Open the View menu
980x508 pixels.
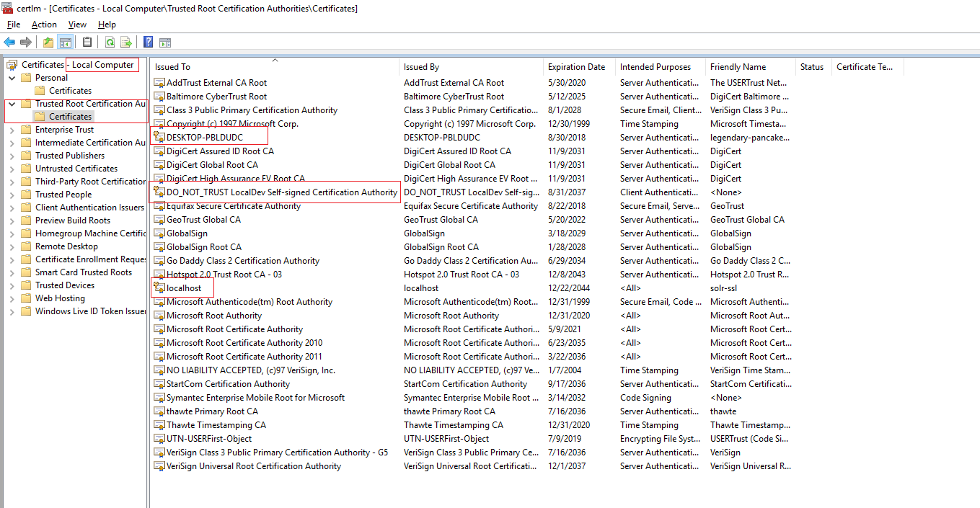(x=77, y=24)
